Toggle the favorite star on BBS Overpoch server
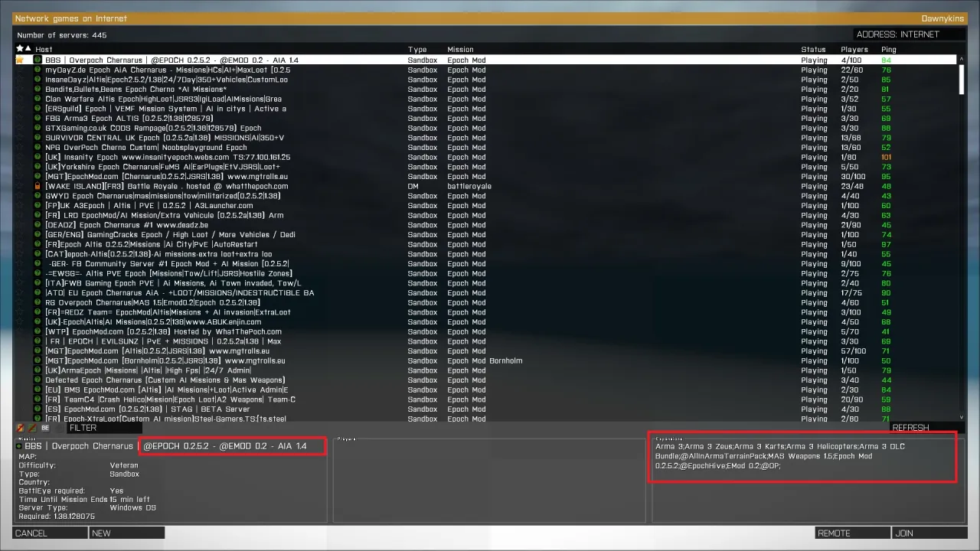The height and width of the screenshot is (551, 980). (20, 60)
